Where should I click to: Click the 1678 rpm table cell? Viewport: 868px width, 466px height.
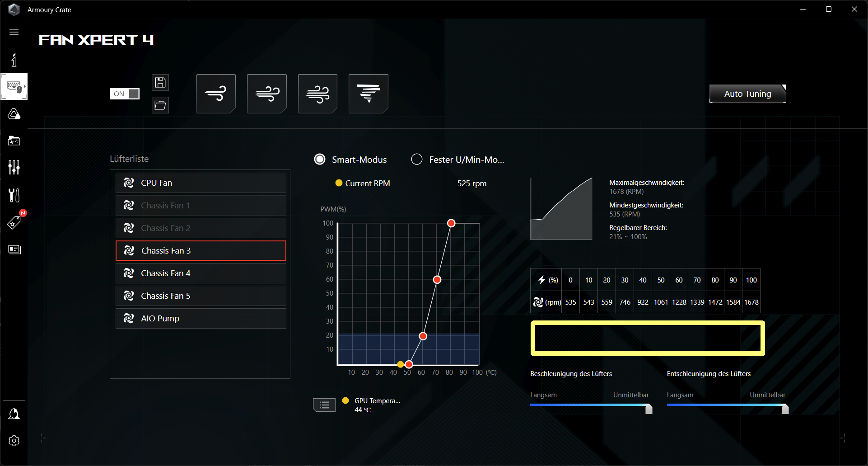pyautogui.click(x=751, y=302)
